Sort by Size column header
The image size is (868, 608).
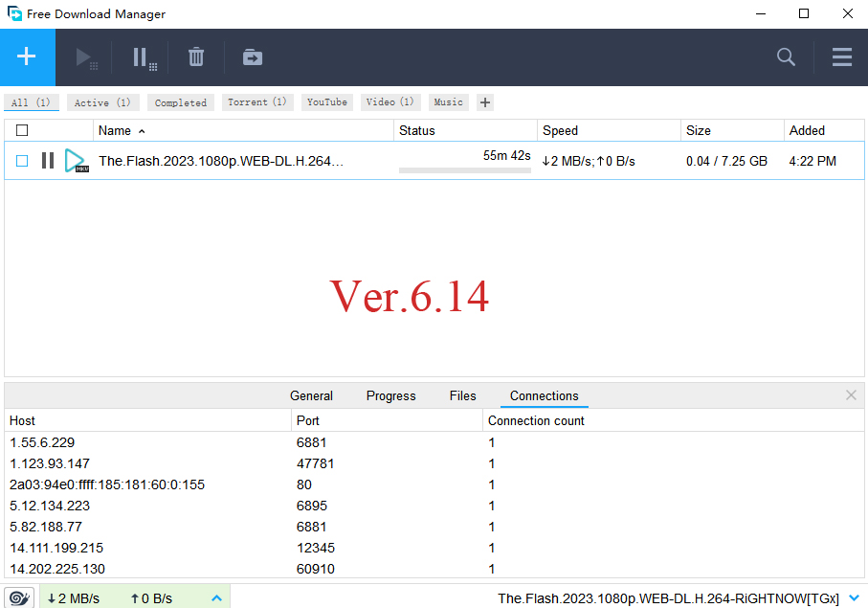732,130
